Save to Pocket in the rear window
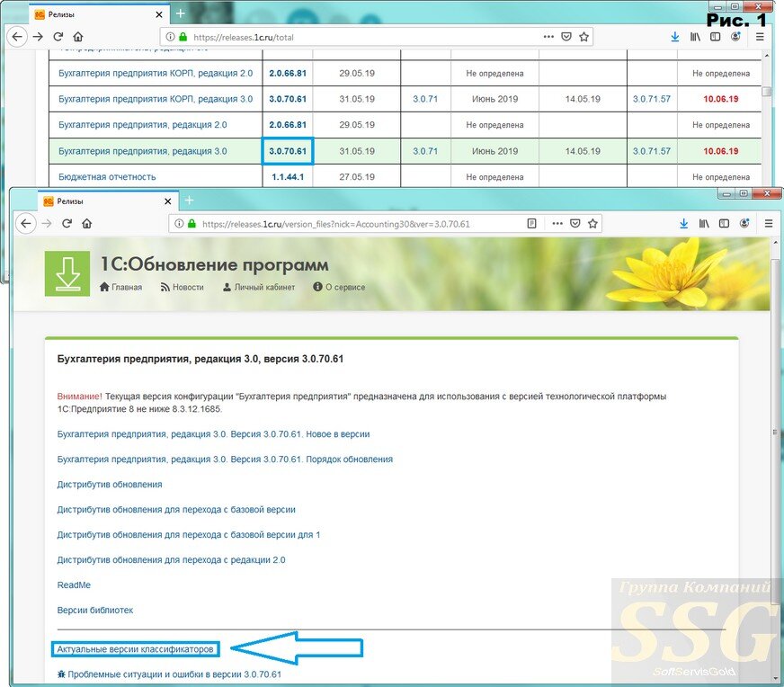This screenshot has width=784, height=687. click(566, 37)
